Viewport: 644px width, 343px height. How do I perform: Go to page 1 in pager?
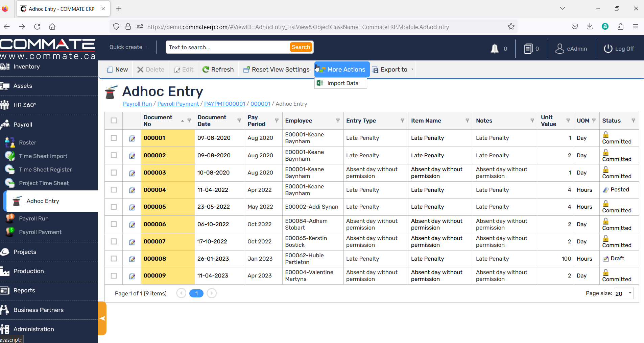click(196, 293)
